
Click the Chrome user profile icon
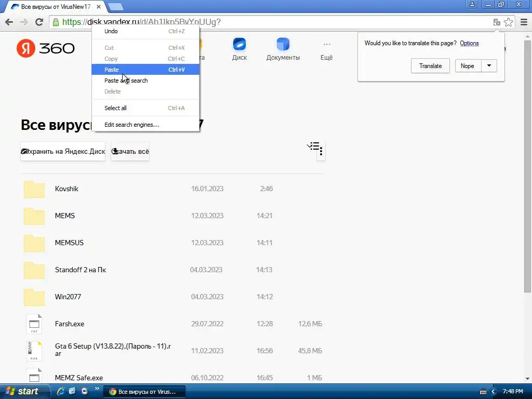tap(472, 4)
